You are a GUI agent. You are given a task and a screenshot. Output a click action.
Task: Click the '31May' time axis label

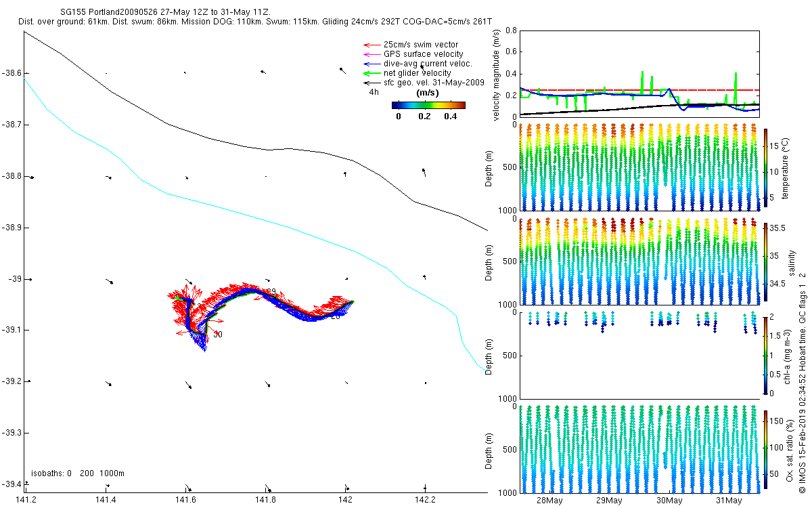[729, 501]
